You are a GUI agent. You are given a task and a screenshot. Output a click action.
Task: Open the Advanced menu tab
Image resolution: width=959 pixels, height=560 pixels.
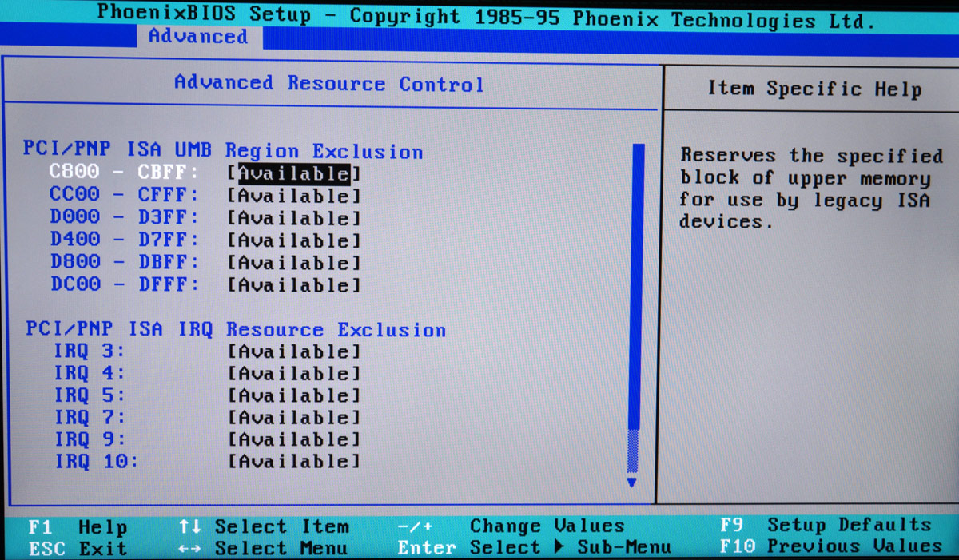197,37
